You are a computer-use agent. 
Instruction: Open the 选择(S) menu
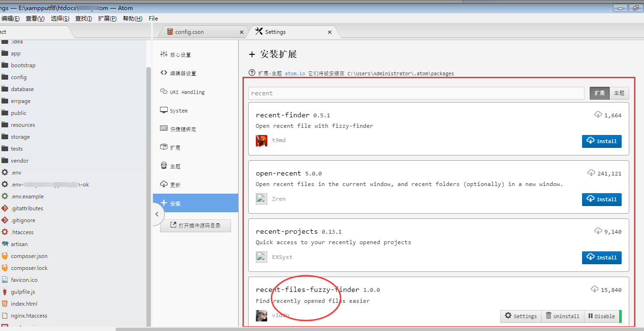(x=60, y=19)
